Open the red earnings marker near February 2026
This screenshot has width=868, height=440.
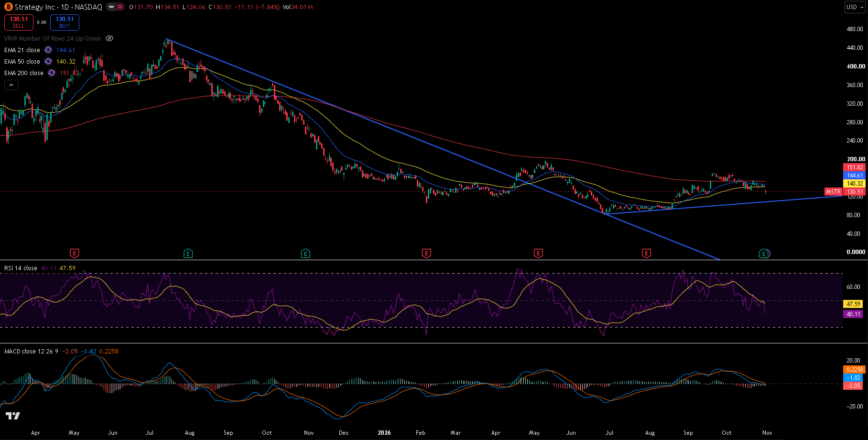[426, 253]
